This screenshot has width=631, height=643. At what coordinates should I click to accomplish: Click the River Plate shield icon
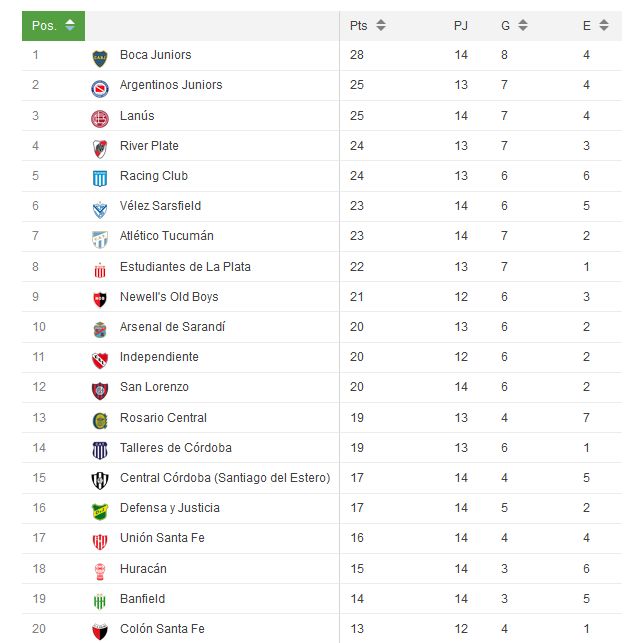click(100, 149)
